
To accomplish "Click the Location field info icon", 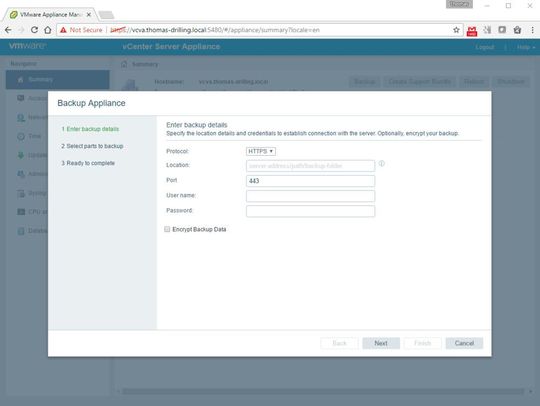I will [x=382, y=164].
